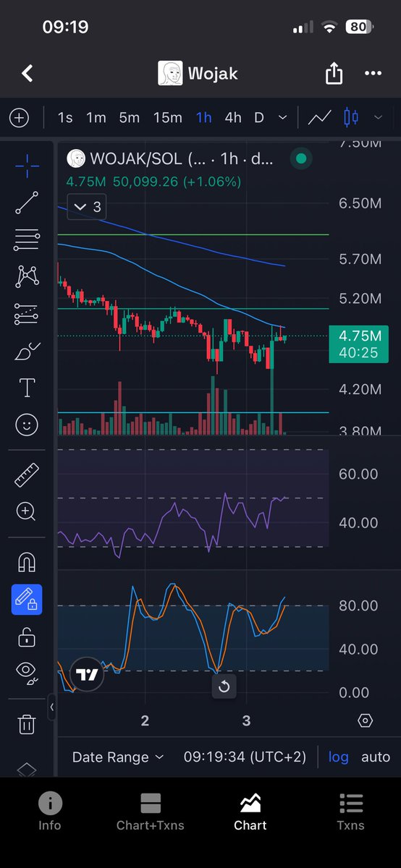This screenshot has width=401, height=868.
Task: Switch to the Info tab
Action: tap(50, 810)
